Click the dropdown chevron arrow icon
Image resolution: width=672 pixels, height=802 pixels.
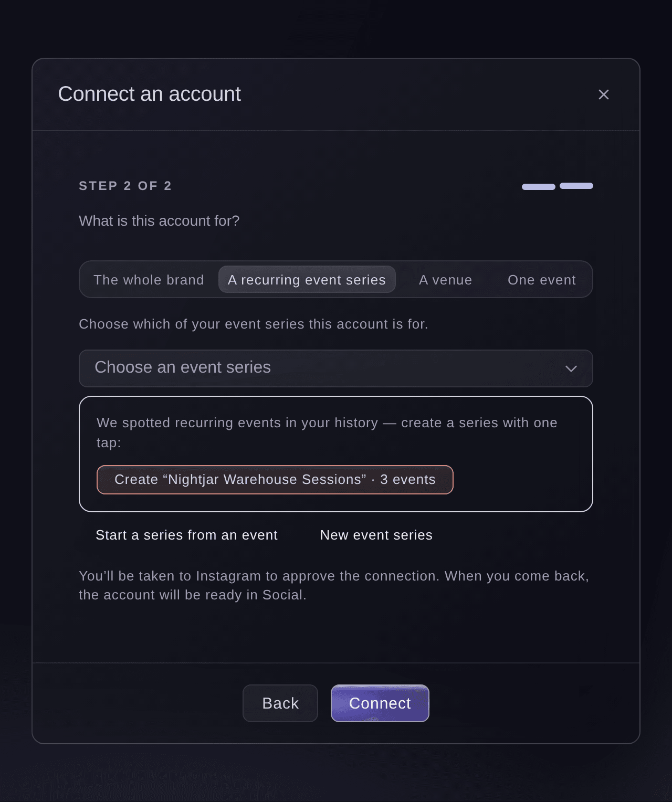tap(571, 368)
